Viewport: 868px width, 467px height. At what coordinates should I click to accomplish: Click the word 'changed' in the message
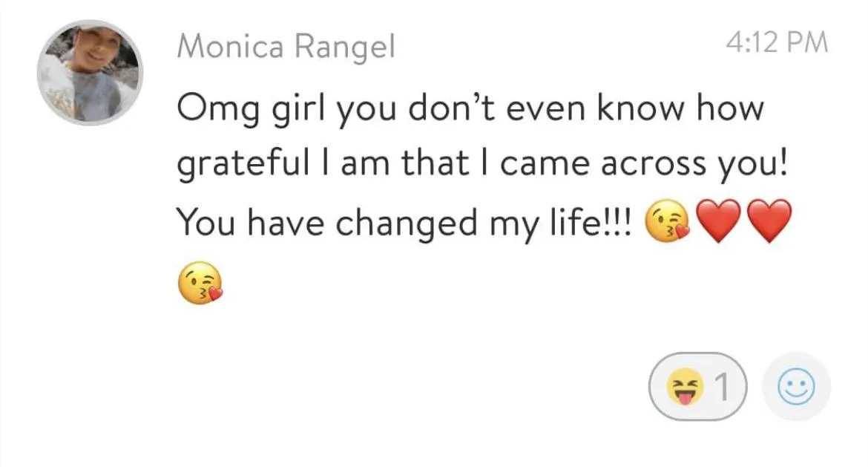[407, 223]
